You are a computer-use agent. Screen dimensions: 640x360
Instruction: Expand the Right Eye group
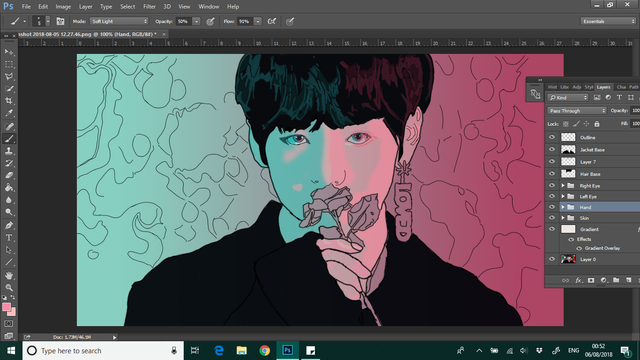[x=563, y=186]
